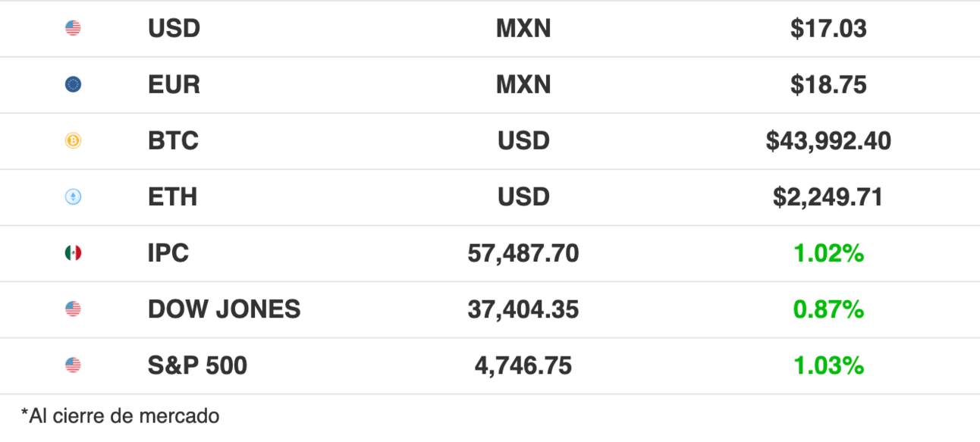Image resolution: width=980 pixels, height=442 pixels.
Task: Click the US flag beside DOW JONES
Action: point(73,309)
